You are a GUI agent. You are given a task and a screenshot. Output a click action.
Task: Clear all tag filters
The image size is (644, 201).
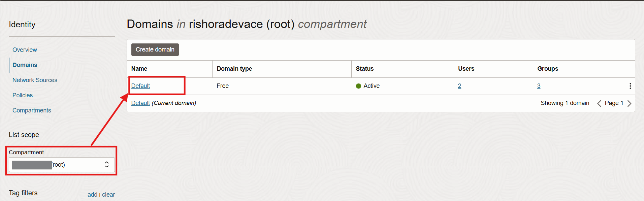coord(108,194)
